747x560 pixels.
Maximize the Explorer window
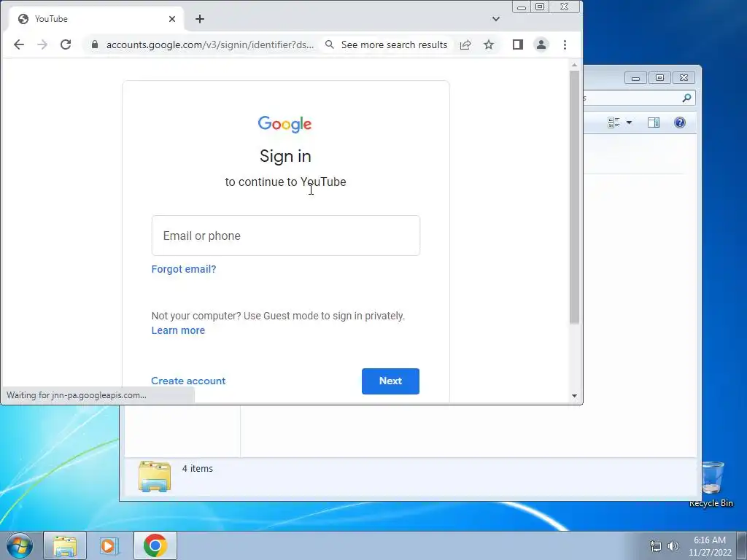(659, 77)
